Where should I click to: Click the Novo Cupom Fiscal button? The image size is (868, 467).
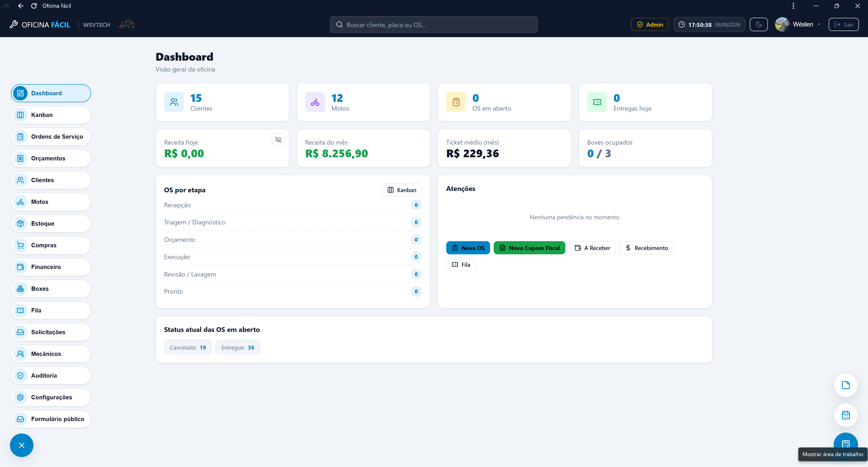529,248
